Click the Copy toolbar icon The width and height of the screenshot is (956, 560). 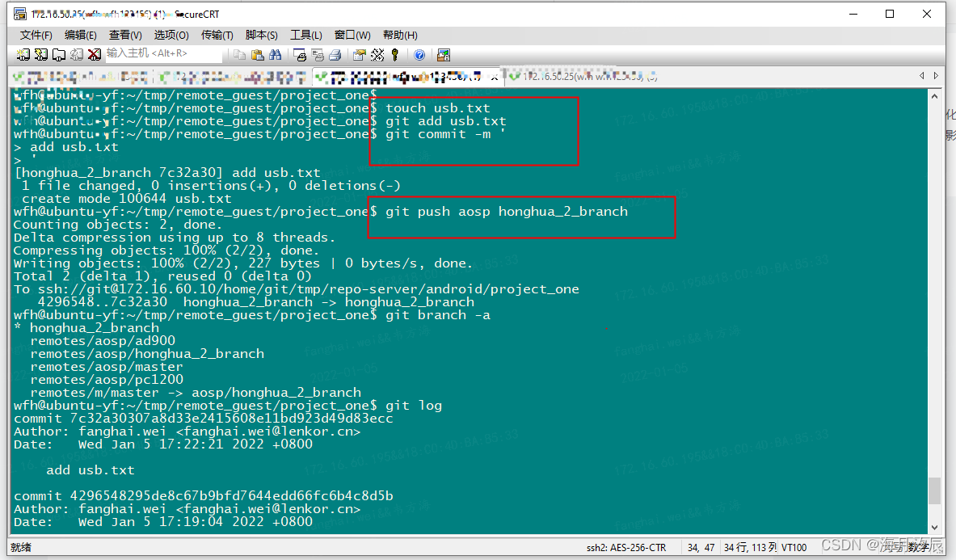coord(240,55)
